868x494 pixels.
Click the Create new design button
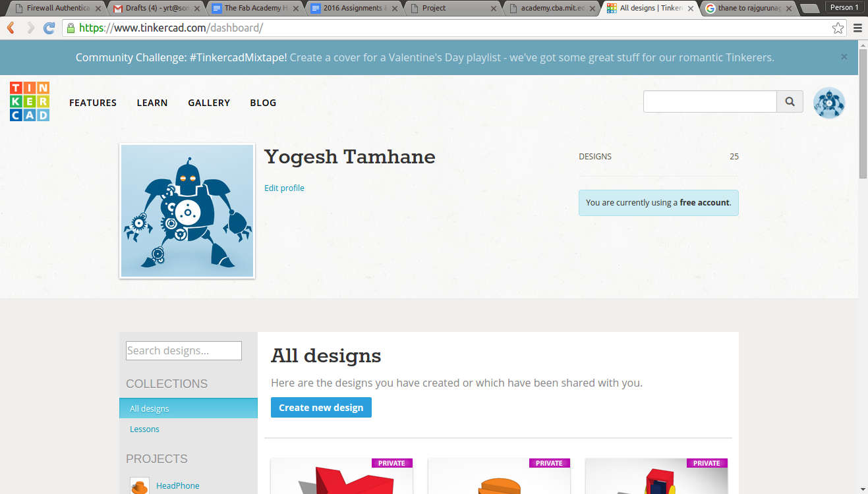click(x=321, y=407)
